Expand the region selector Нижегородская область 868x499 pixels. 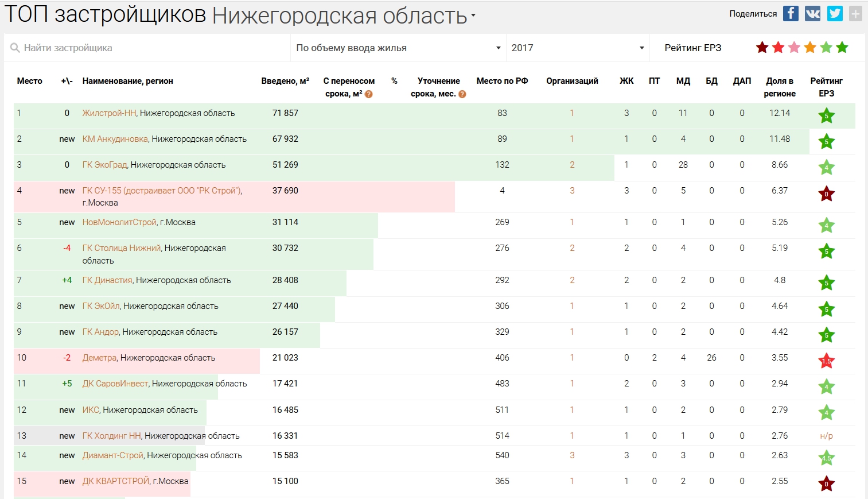(x=344, y=16)
